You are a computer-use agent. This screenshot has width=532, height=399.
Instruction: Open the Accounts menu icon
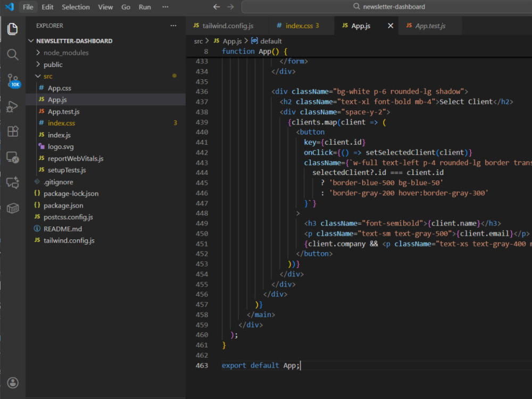13,383
